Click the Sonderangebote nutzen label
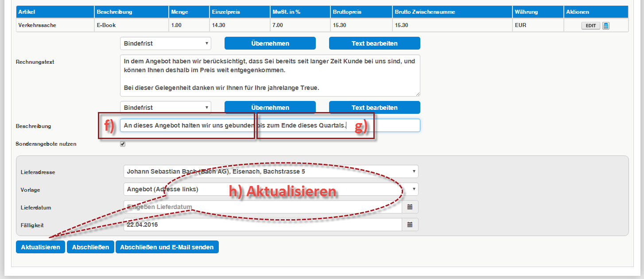Image resolution: width=644 pixels, height=279 pixels. coord(46,144)
